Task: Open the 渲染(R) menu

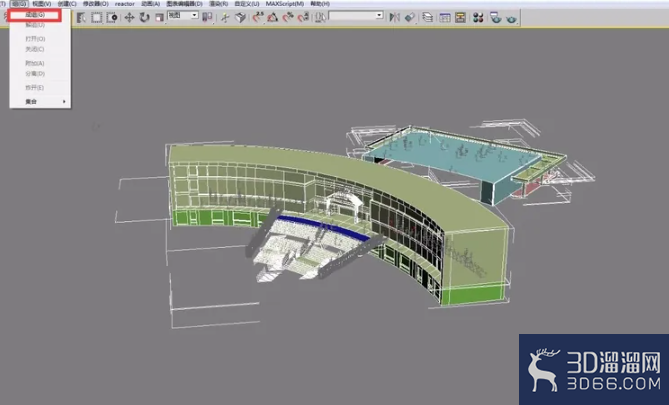Action: [218, 4]
